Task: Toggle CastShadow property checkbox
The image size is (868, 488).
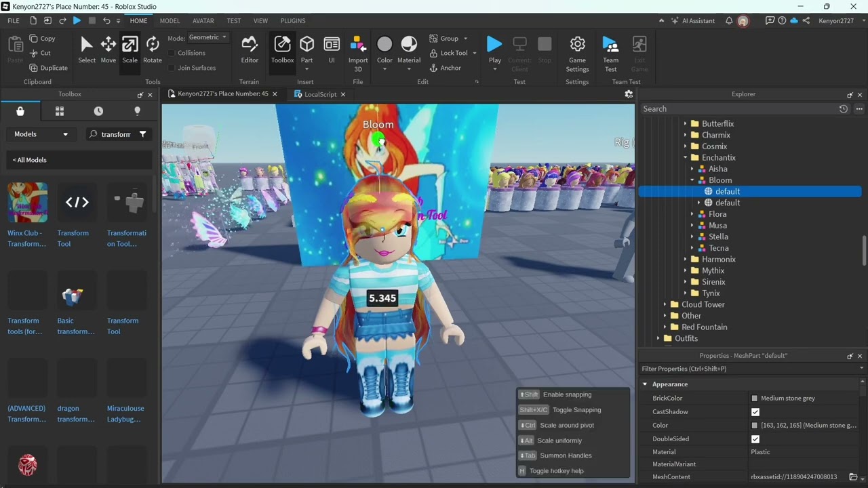Action: coord(755,411)
